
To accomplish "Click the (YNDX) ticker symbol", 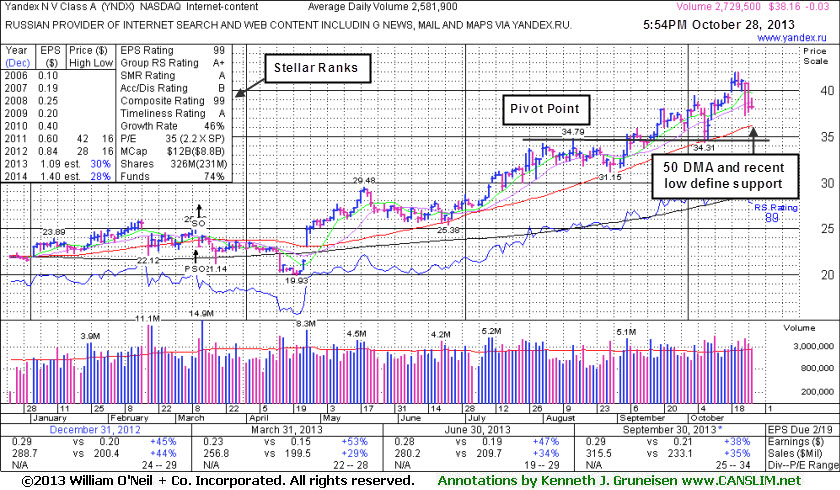I will (118, 7).
